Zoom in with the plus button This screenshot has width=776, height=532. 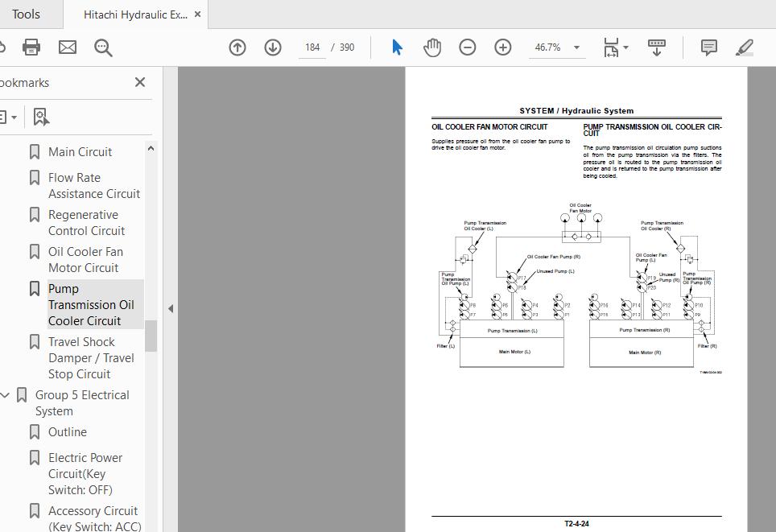click(x=503, y=47)
